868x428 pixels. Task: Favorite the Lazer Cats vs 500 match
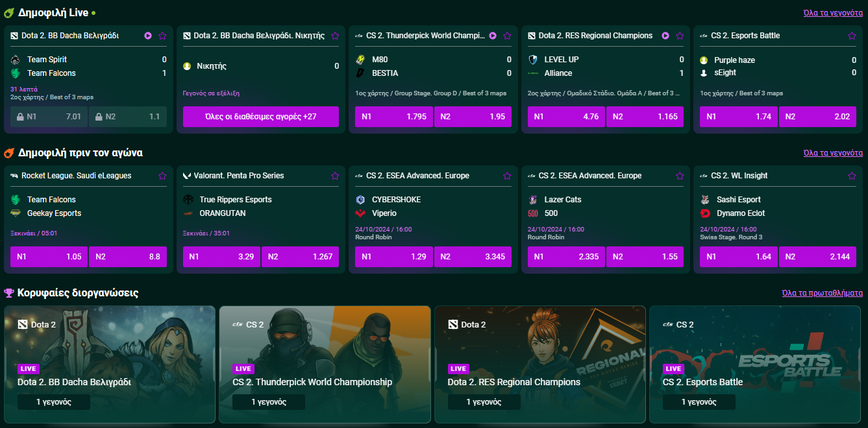point(680,176)
